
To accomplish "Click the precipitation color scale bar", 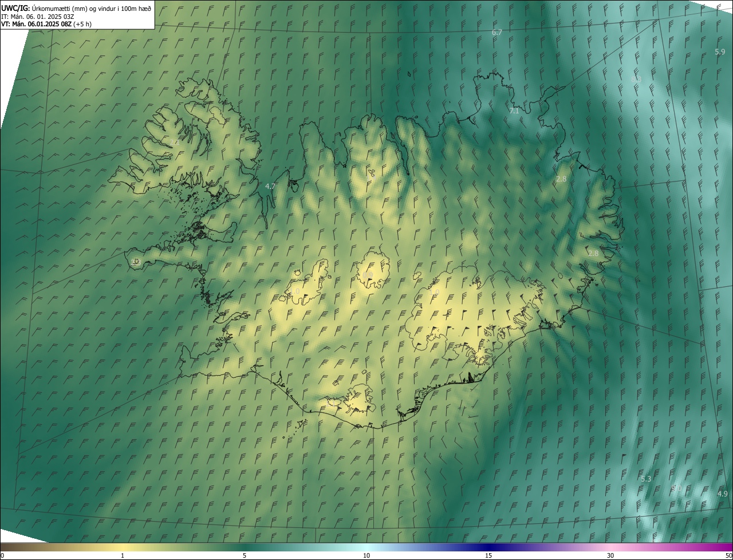I will pyautogui.click(x=366, y=547).
